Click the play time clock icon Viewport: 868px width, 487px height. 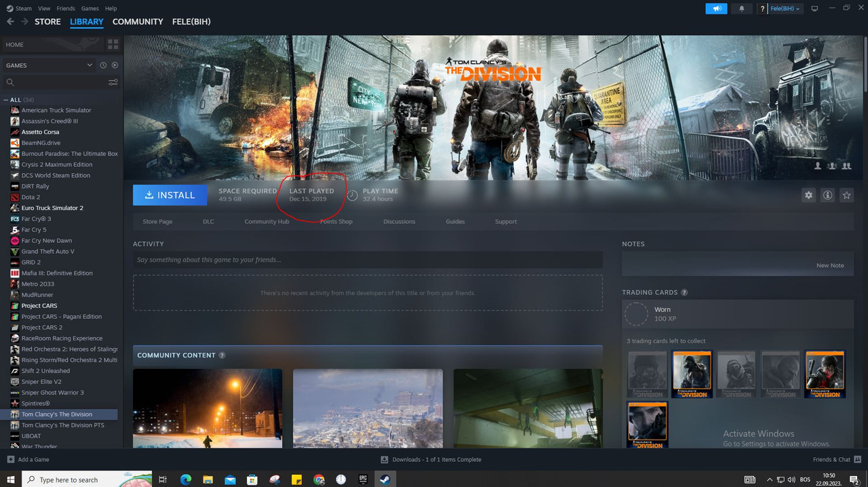pyautogui.click(x=353, y=195)
